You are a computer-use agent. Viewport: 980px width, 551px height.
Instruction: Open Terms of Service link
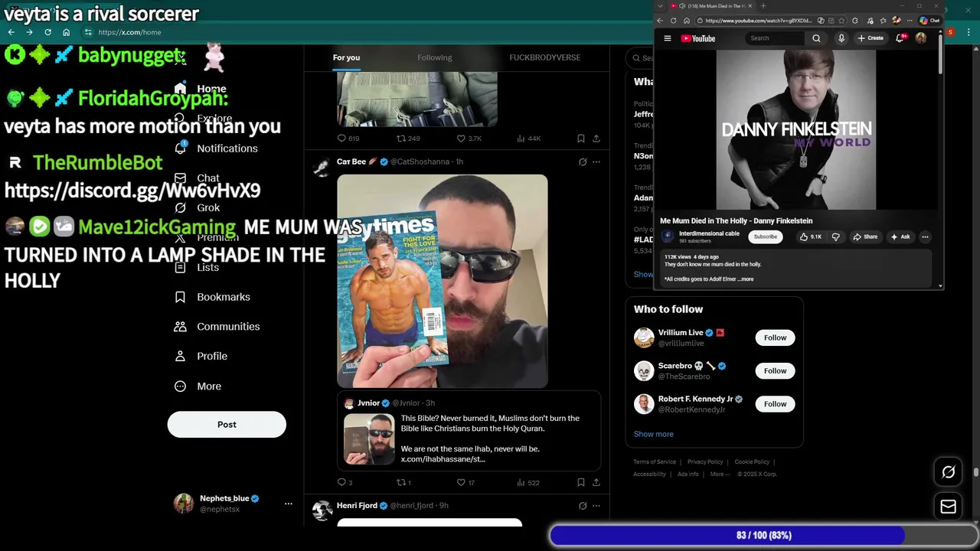pos(655,462)
